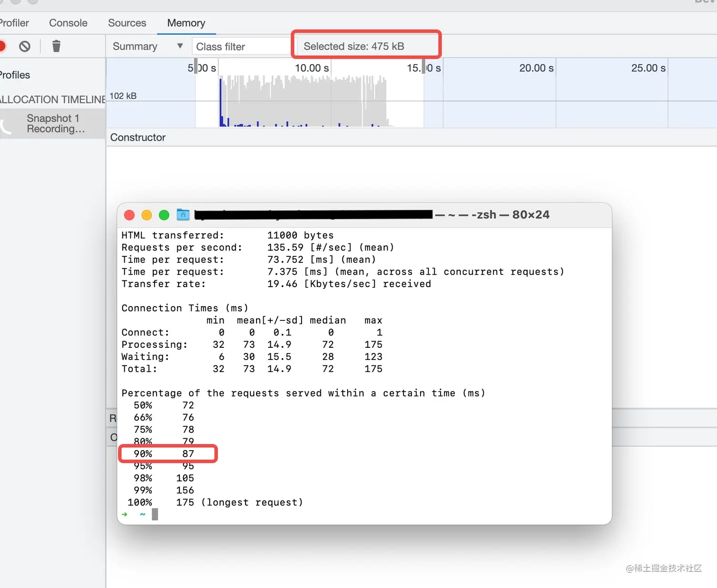Click the 99% 156 percentile line
Viewport: 717px width, 588px height.
tap(164, 490)
